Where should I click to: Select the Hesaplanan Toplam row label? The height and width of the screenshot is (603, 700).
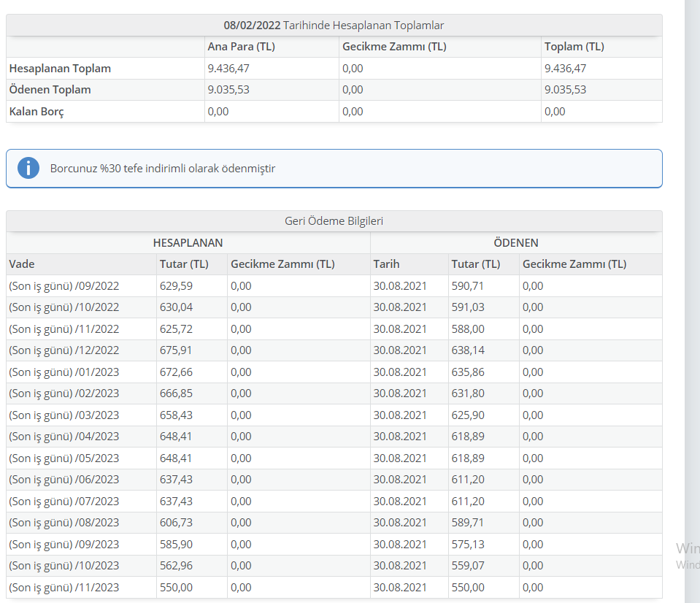click(60, 69)
